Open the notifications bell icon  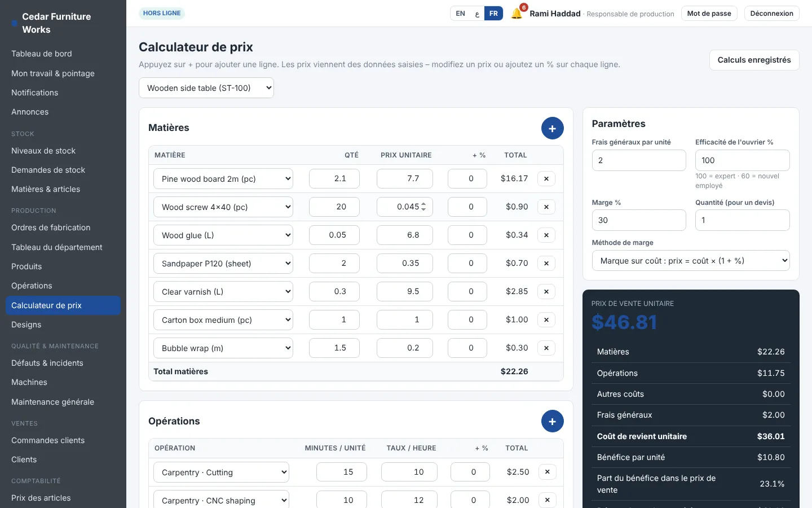[x=517, y=14]
